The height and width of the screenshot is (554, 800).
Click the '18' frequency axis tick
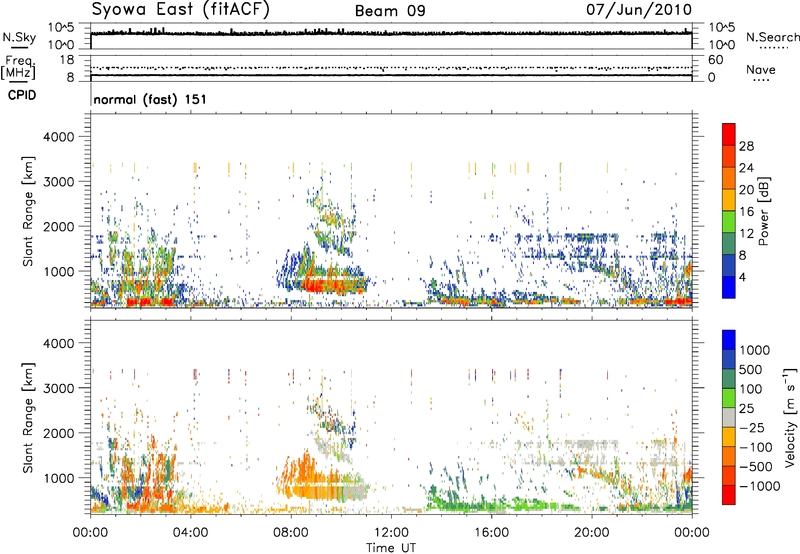(67, 60)
